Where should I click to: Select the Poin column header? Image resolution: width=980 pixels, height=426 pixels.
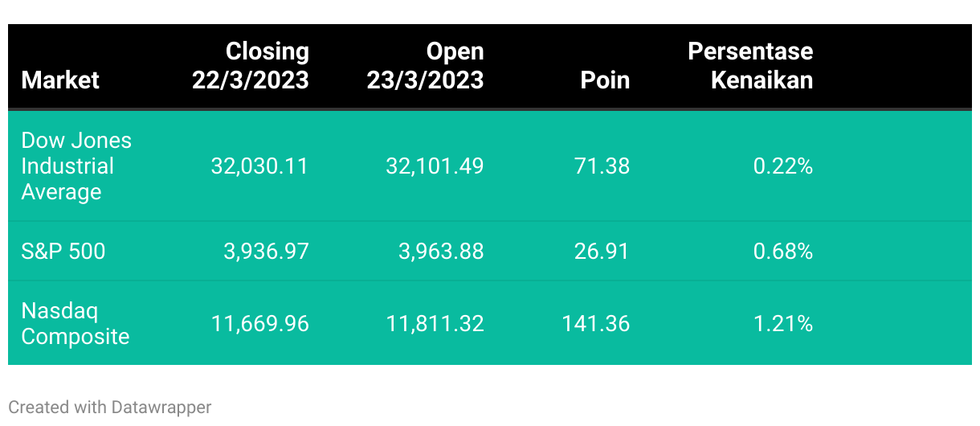605,80
